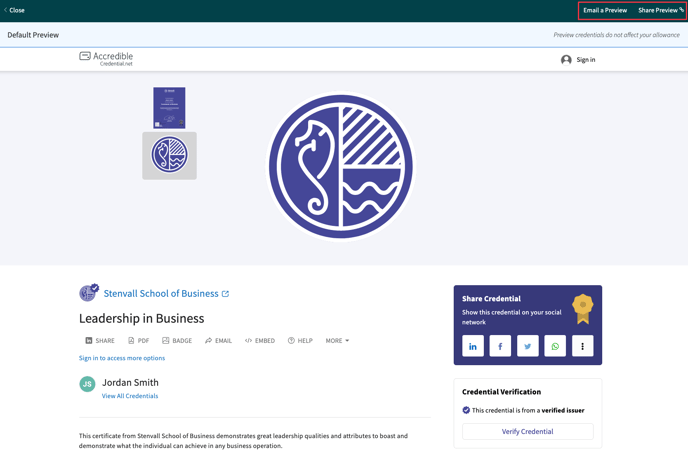Select the certificate thumbnail preview

coord(169,107)
